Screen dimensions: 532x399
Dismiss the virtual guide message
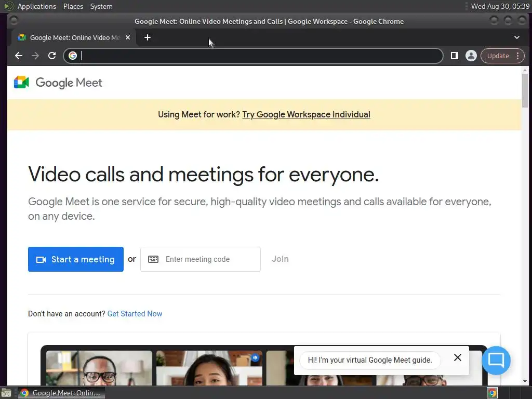point(458,357)
